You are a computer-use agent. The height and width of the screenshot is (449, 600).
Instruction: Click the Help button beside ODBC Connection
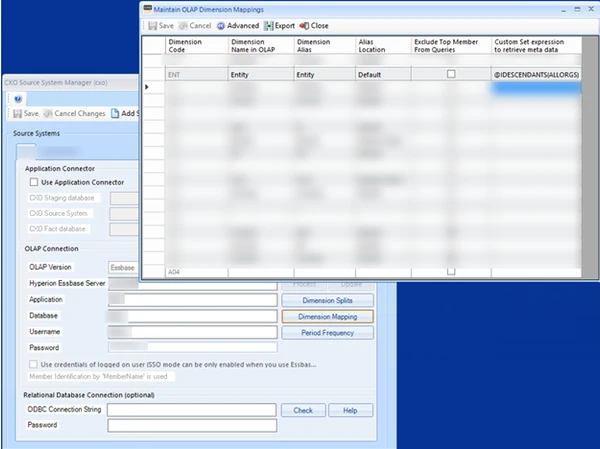click(x=350, y=410)
